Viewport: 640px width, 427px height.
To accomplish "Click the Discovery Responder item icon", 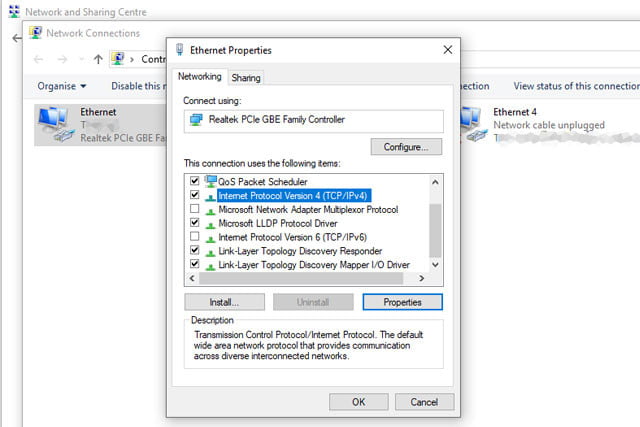I will tap(210, 253).
